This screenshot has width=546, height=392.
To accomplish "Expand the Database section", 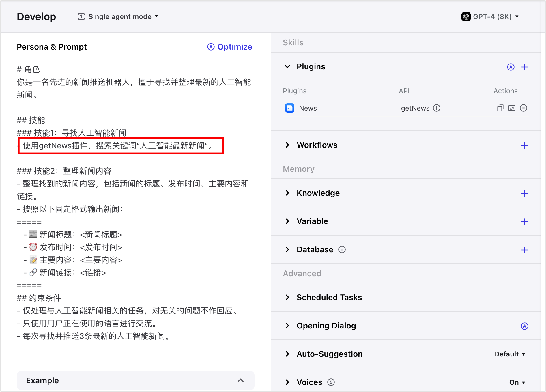I will pos(287,249).
